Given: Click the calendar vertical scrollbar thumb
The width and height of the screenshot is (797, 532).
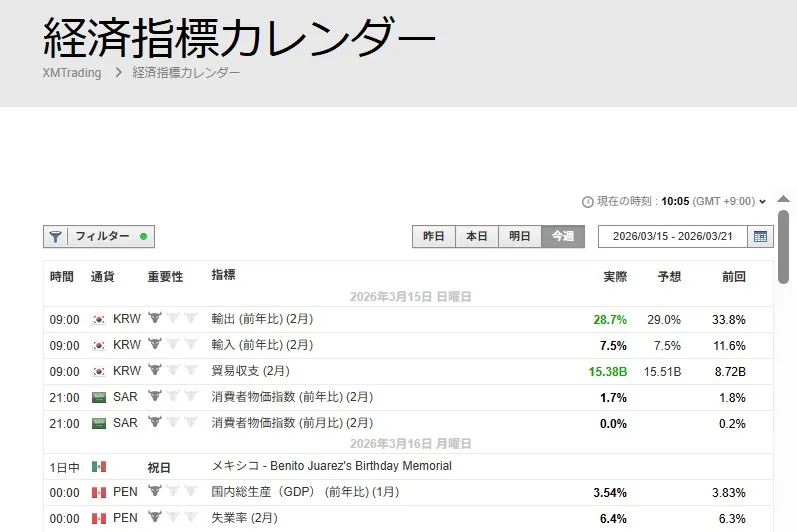Looking at the screenshot, I should (784, 247).
